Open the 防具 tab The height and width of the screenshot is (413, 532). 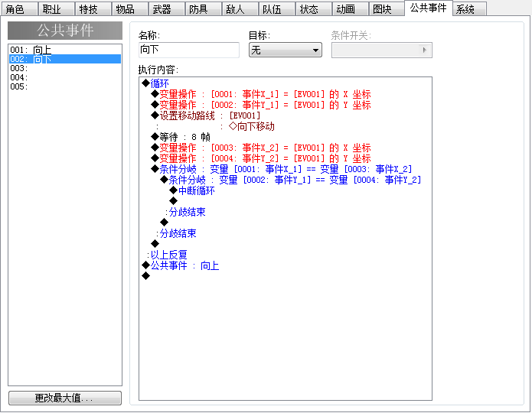pos(203,9)
